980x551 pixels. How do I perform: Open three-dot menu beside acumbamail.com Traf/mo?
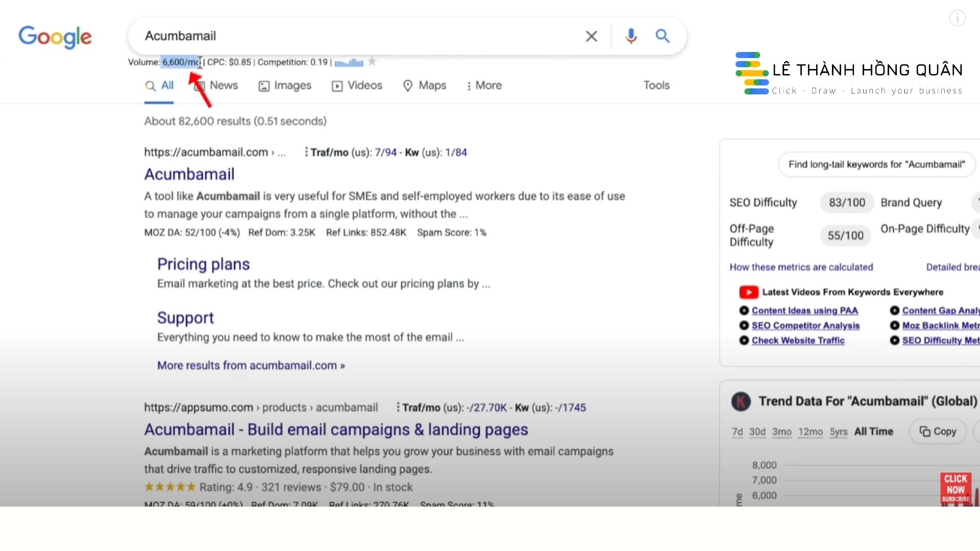point(306,152)
